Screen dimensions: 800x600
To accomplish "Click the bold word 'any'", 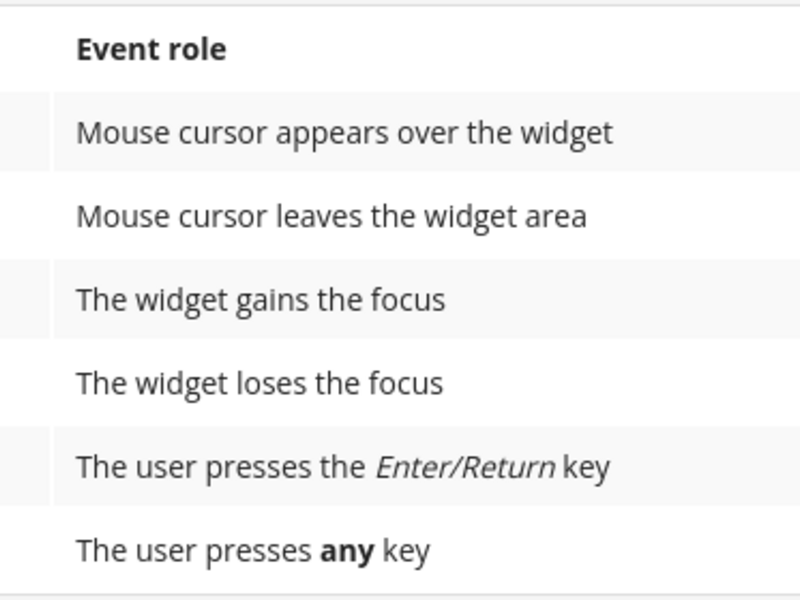I will 347,552.
